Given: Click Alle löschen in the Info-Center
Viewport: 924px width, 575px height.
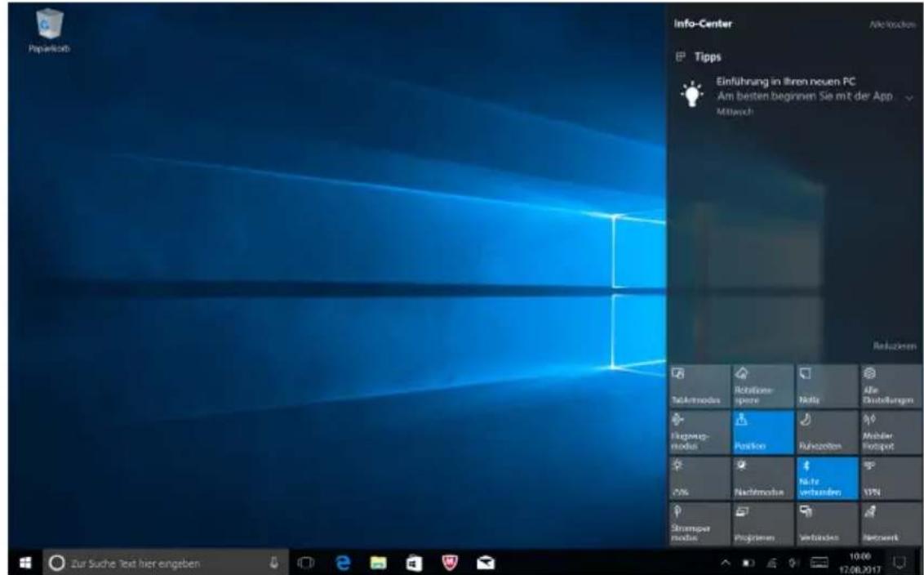Looking at the screenshot, I should 892,25.
